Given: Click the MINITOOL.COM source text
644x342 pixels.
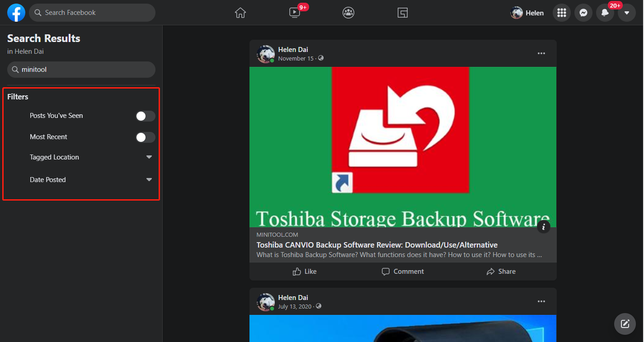Looking at the screenshot, I should (277, 235).
